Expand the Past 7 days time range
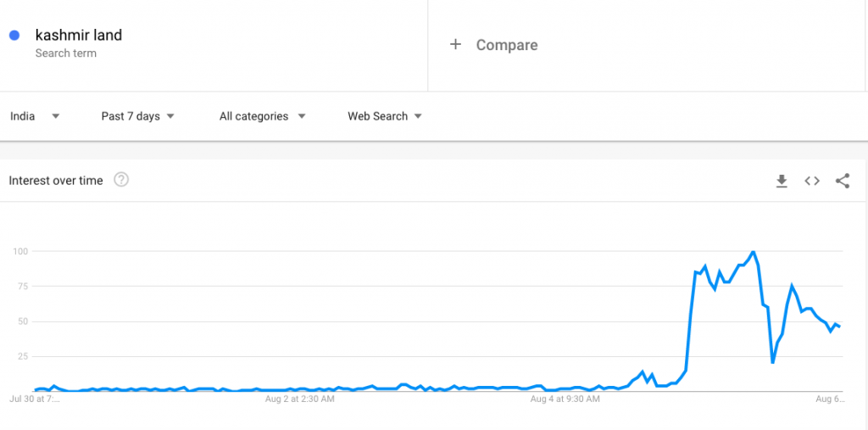The height and width of the screenshot is (430, 868). [x=138, y=116]
